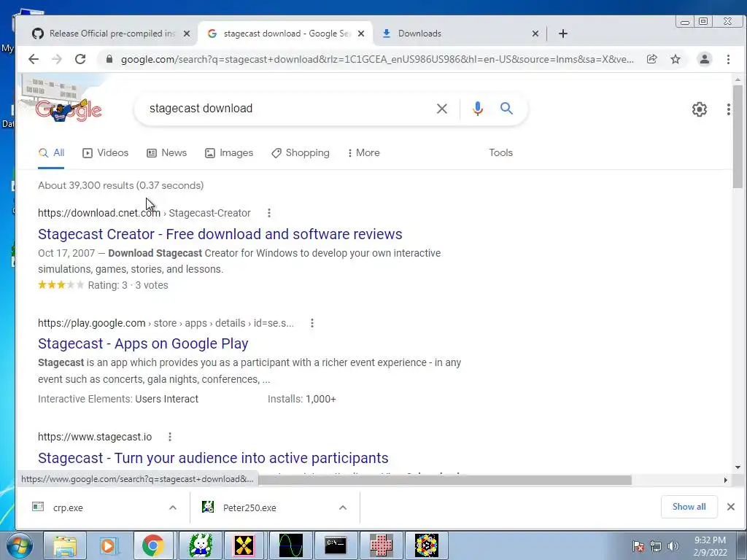Open the Windows Start menu
747x560 pixels.
coord(20,545)
